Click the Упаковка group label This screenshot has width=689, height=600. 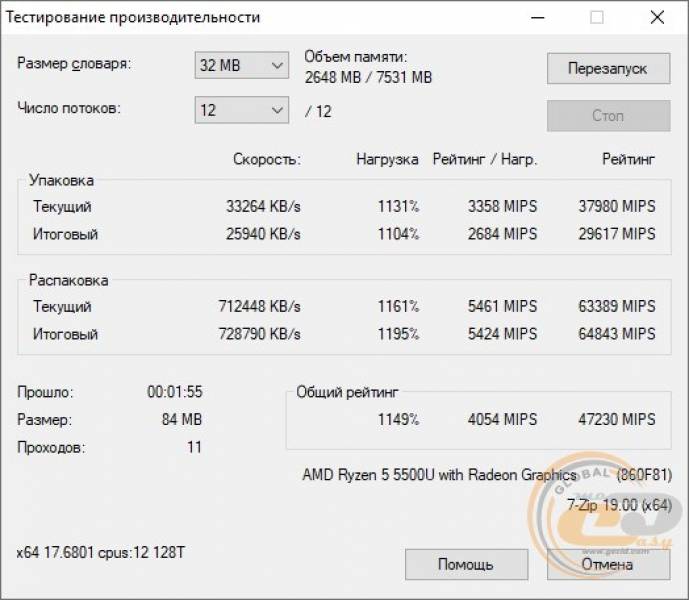click(x=61, y=180)
